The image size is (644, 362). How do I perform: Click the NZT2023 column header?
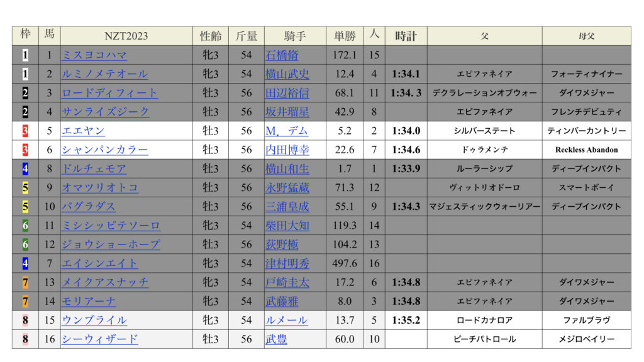click(126, 36)
